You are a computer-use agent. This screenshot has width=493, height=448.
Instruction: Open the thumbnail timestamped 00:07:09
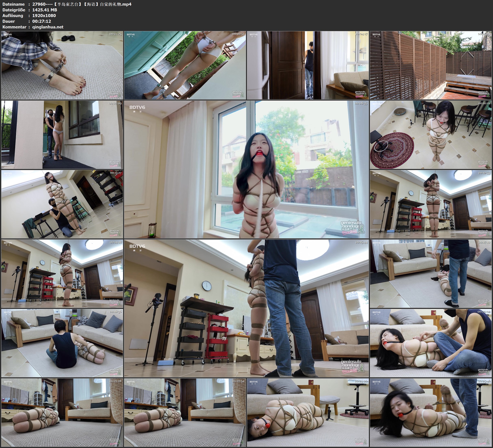[62, 135]
